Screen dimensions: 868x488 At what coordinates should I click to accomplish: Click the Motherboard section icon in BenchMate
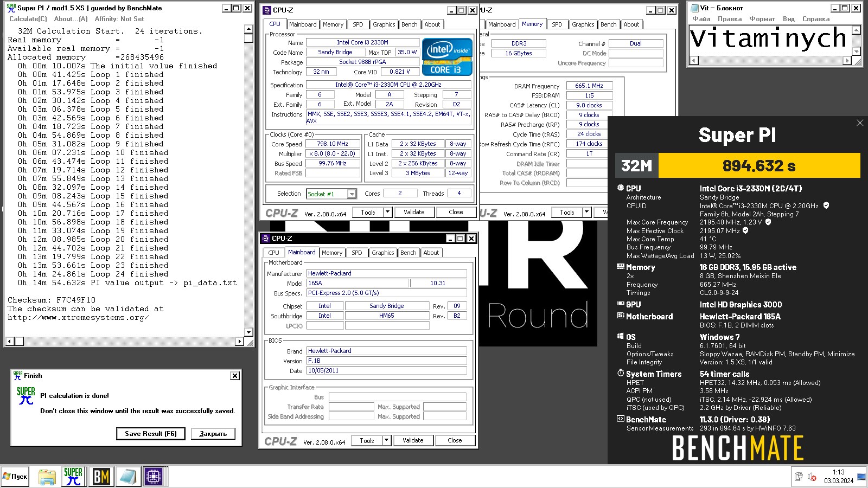click(x=620, y=316)
